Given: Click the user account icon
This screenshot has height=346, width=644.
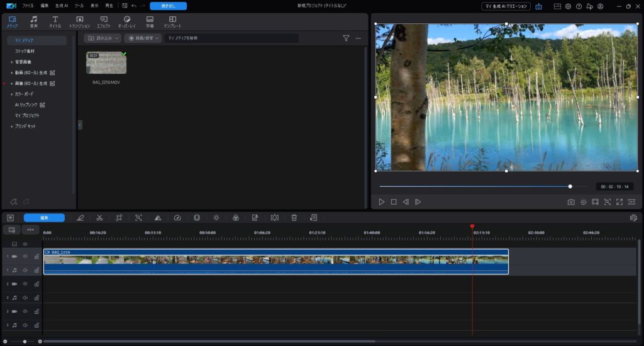Looking at the screenshot, I should click(x=601, y=6).
